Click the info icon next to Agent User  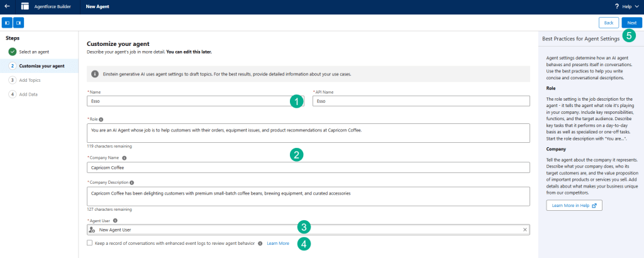point(116,221)
